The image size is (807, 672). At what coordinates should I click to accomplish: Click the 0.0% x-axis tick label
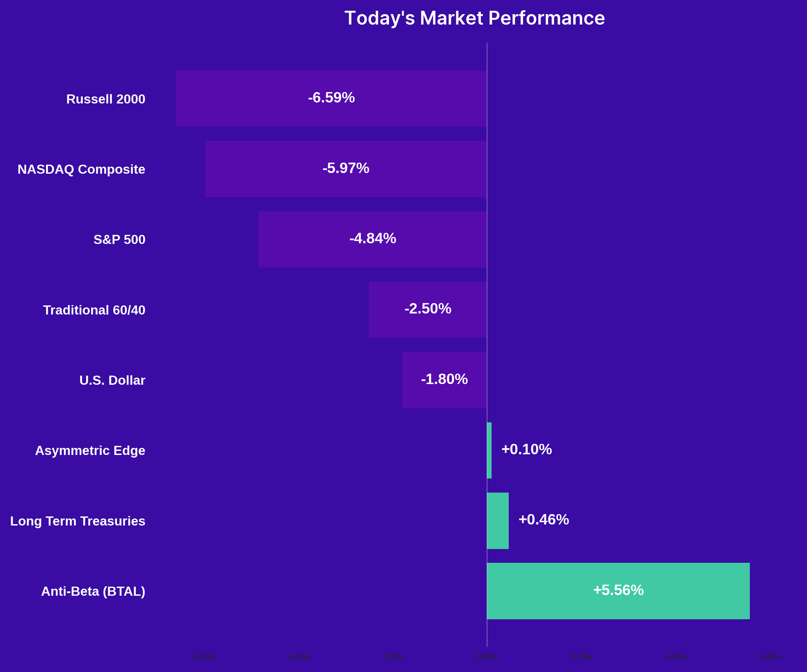click(487, 657)
